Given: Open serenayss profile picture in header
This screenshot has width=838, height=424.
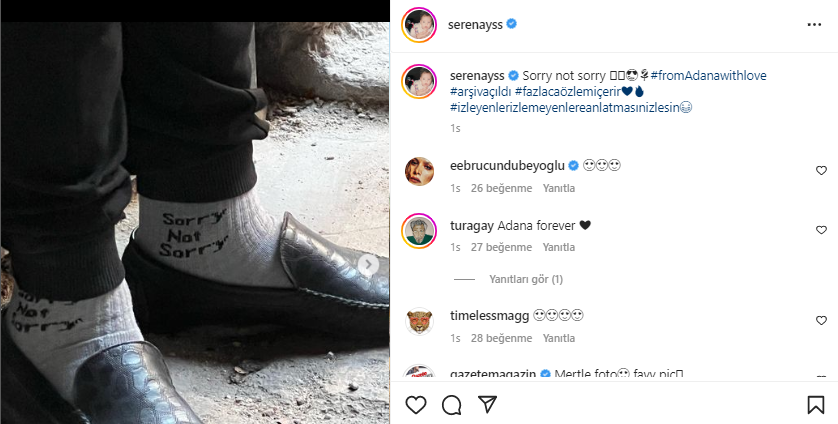Looking at the screenshot, I should [419, 23].
